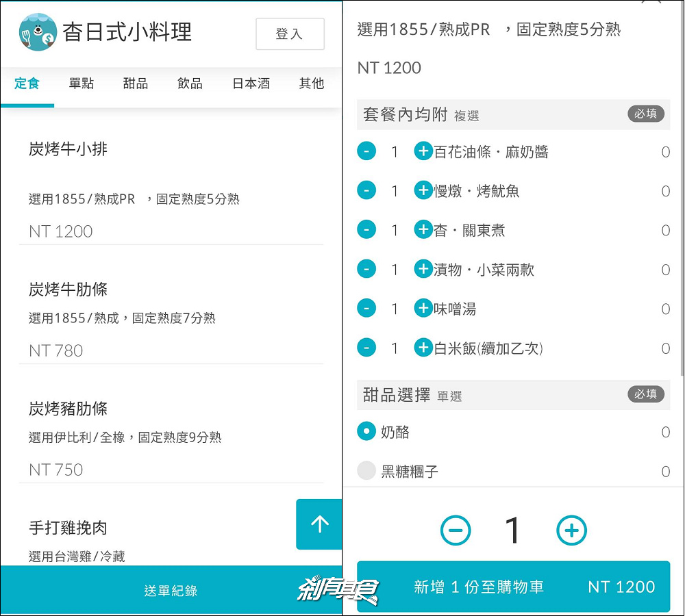Choose 黑糖糰子 dessert option
This screenshot has height=616, width=685.
[367, 471]
